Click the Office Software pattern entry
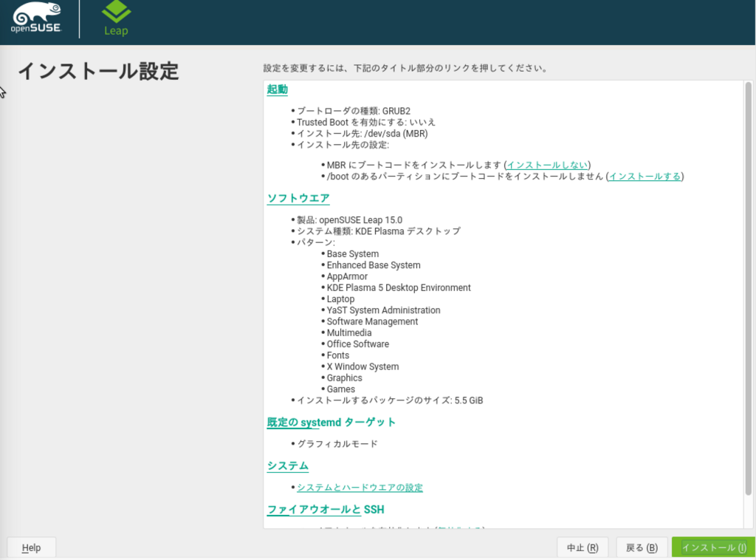Screen dimensions: 756x560 click(x=358, y=344)
